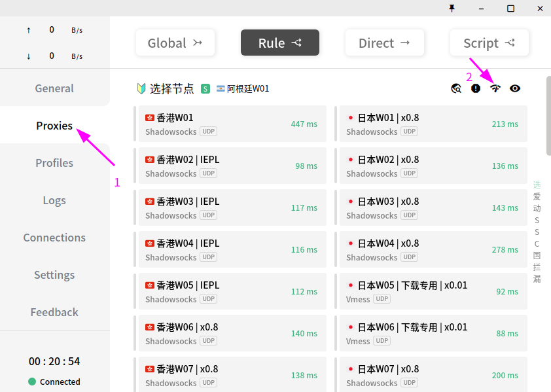Viewport: 551px width, 392px height.
Task: Retest latency showing 447 ms on 香港W01
Action: 304,124
